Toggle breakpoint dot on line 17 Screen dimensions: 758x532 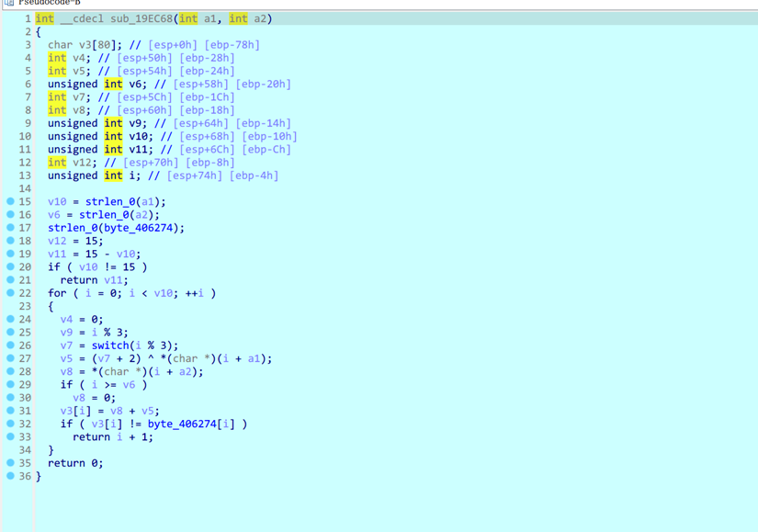click(x=11, y=227)
